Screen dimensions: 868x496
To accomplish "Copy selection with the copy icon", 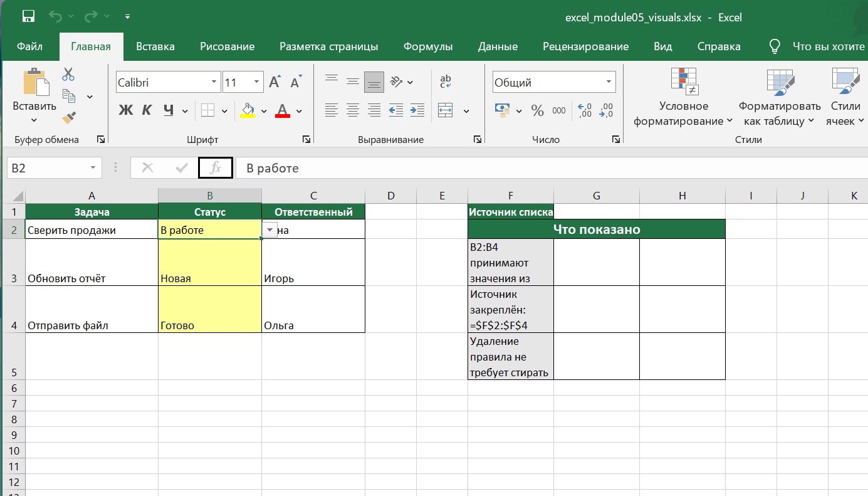I will [69, 96].
